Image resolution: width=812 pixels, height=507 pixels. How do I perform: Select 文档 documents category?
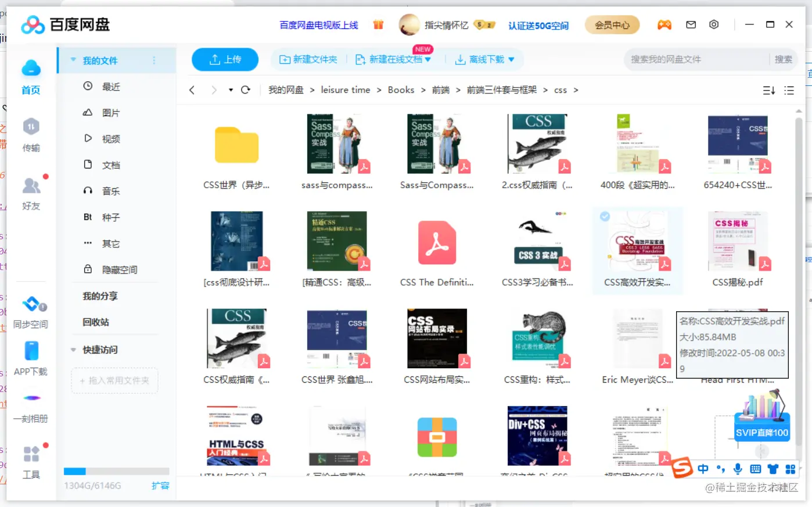pos(110,165)
